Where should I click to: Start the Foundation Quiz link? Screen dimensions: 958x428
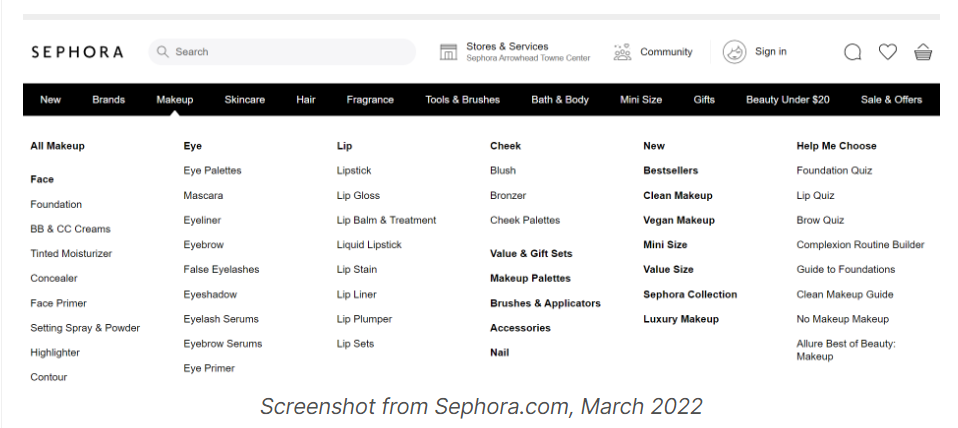coord(834,171)
